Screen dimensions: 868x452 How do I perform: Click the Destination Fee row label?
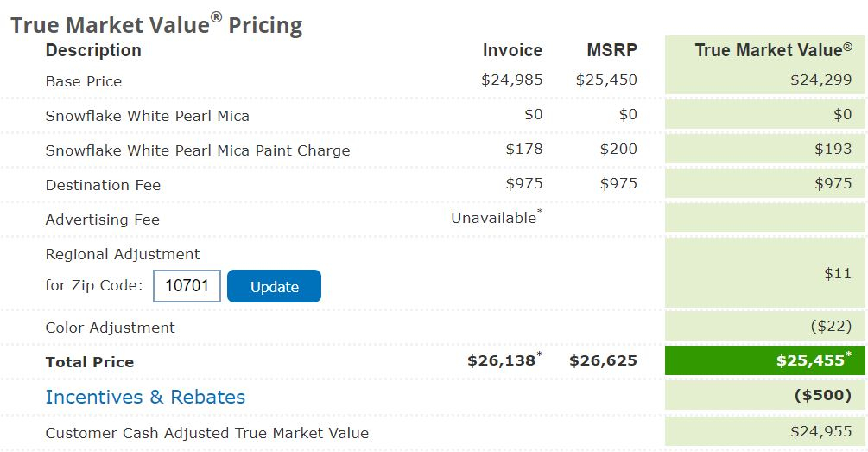pyautogui.click(x=103, y=185)
